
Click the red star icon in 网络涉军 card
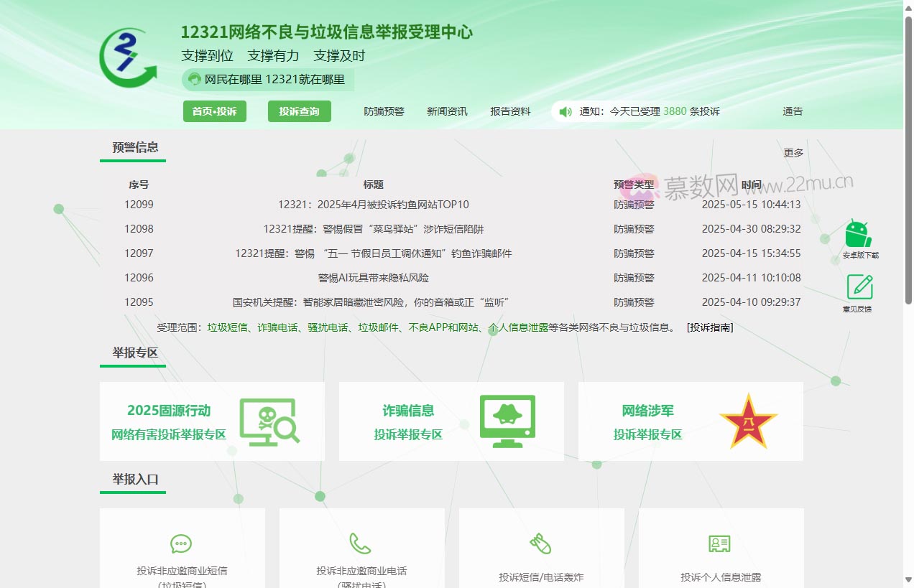pyautogui.click(x=749, y=421)
